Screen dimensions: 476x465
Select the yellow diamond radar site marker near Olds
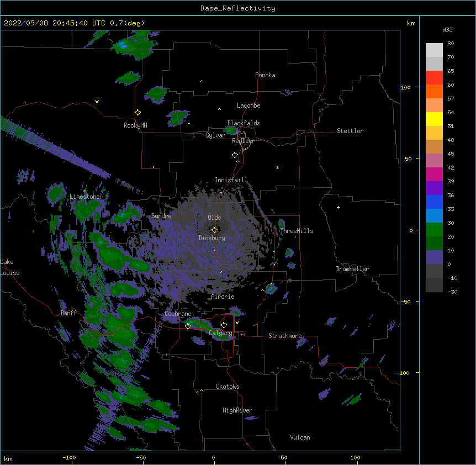coord(214,230)
